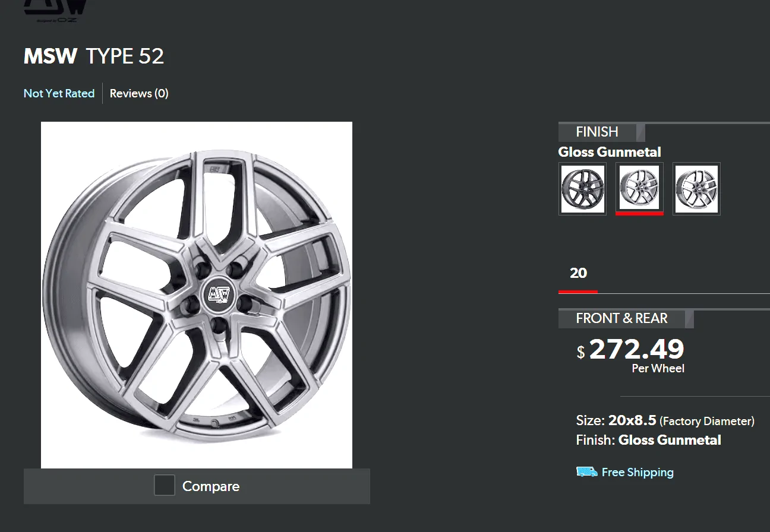
Task: Open the Not Yet Rated link
Action: [x=59, y=93]
